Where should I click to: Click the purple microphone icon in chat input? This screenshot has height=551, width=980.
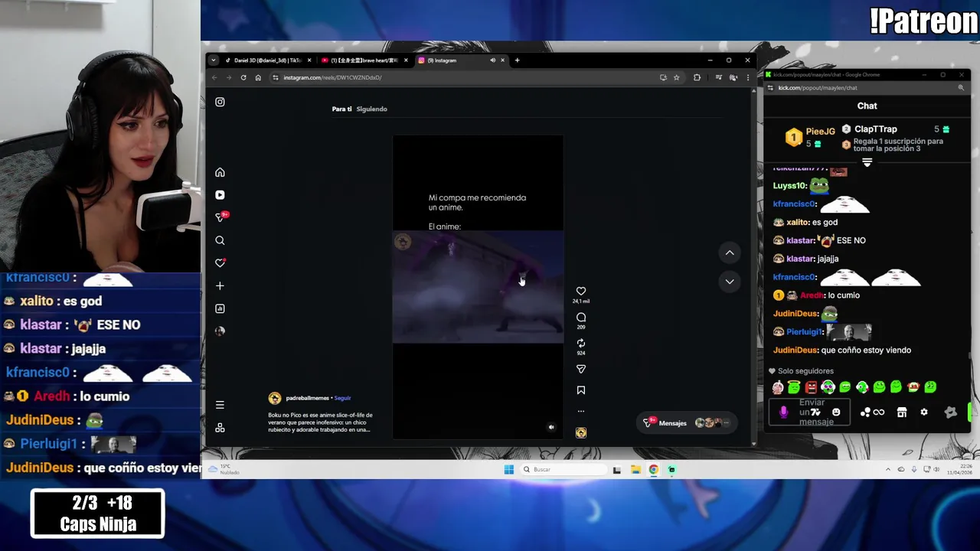[783, 412]
